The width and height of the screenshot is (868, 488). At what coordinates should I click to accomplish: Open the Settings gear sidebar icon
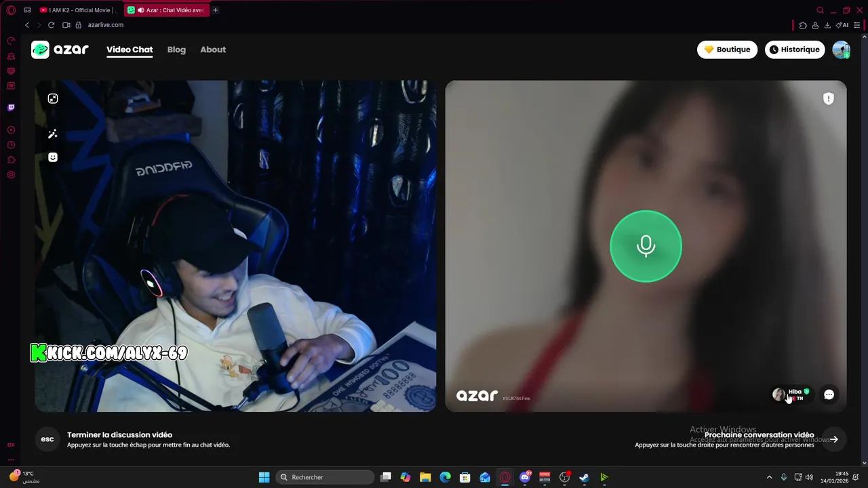[x=11, y=175]
